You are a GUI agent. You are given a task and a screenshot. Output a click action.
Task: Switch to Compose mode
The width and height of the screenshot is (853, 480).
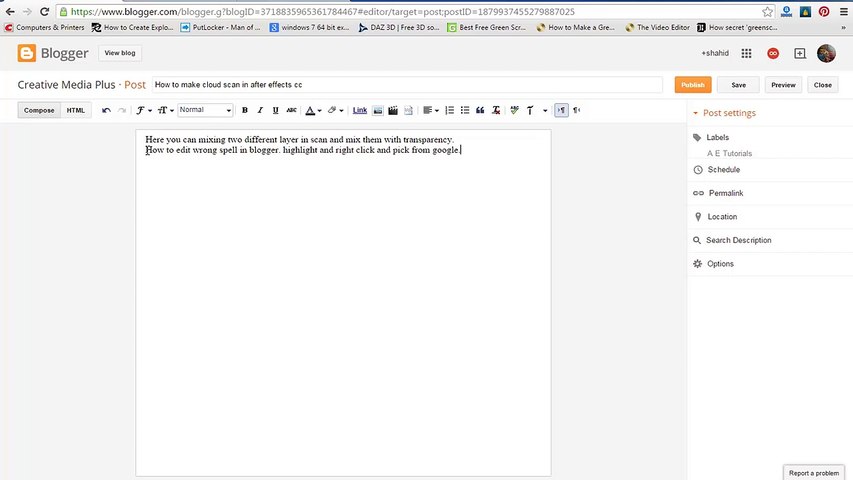39,110
